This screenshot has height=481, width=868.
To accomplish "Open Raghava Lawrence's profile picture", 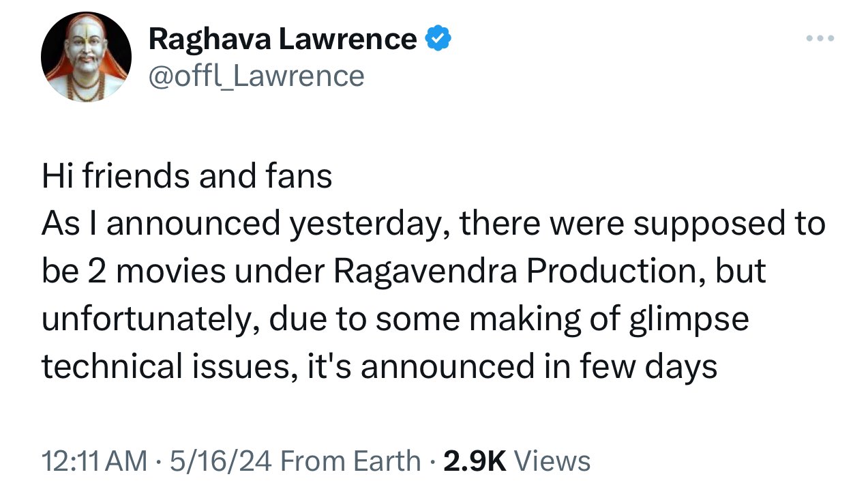I will [86, 57].
